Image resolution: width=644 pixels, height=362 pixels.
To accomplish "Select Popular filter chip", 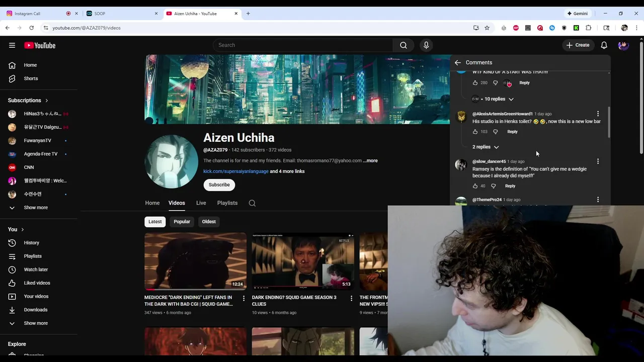I will click(182, 222).
